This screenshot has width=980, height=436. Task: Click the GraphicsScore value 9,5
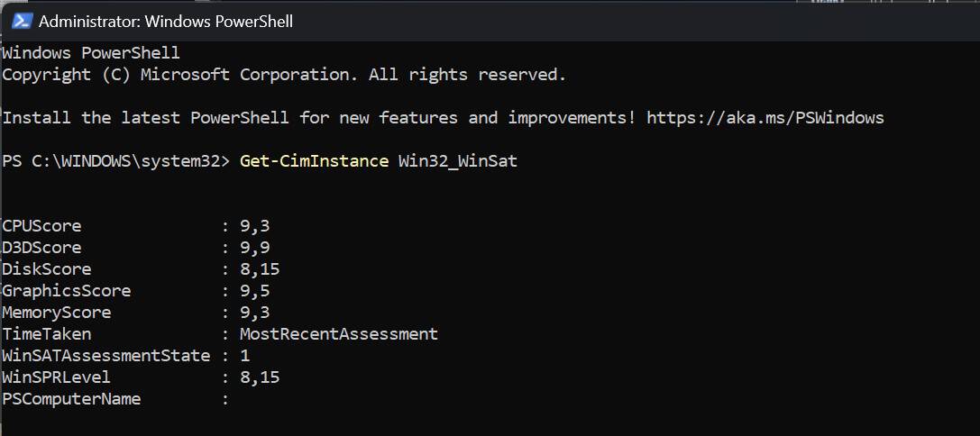[255, 292]
